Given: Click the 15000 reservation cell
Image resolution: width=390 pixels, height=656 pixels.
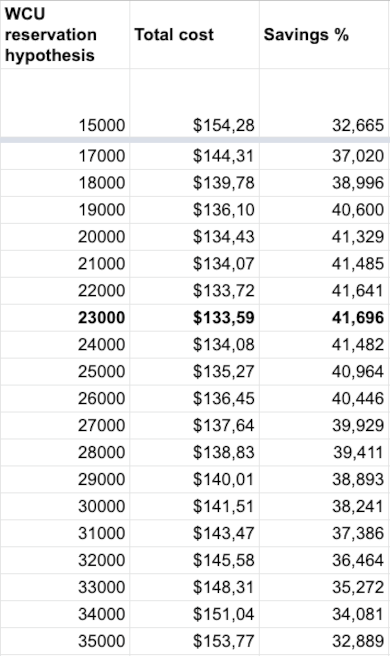Looking at the screenshot, I should coord(65,103).
